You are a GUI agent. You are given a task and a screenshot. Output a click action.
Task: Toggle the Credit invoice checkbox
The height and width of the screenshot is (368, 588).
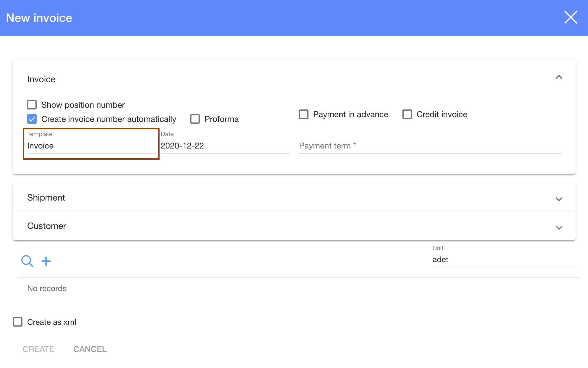407,114
